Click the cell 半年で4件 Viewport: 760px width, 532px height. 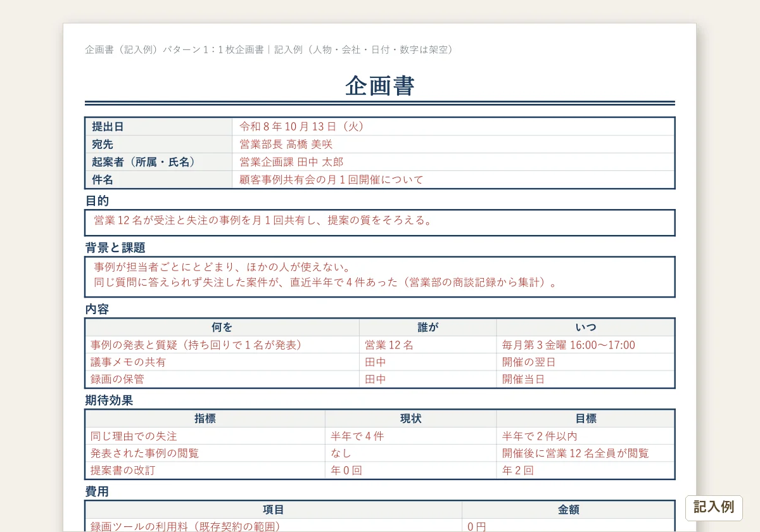click(411, 436)
